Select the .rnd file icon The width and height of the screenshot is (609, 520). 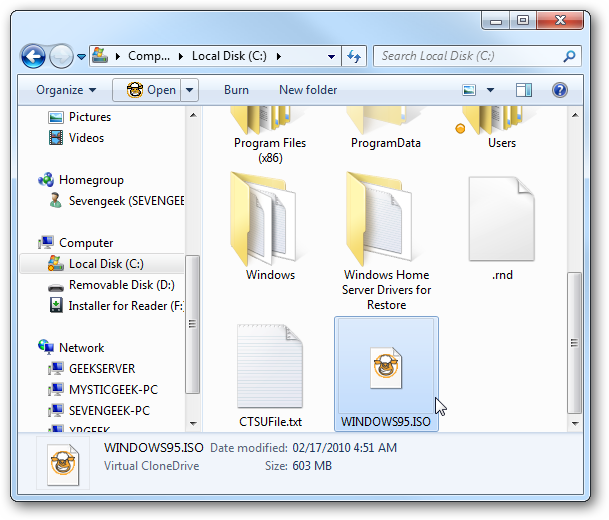tap(501, 219)
